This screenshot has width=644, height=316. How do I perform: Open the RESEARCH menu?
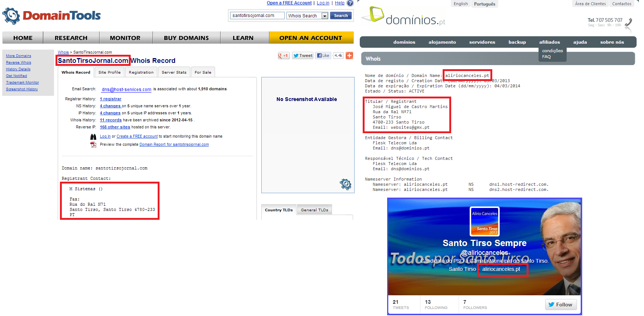click(x=71, y=38)
